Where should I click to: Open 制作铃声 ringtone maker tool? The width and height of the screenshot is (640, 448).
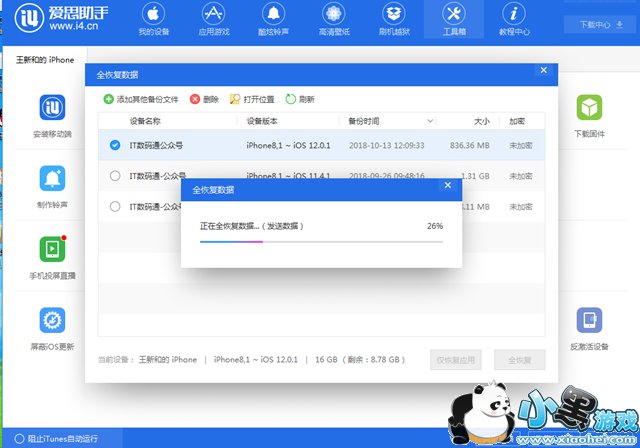[52, 187]
